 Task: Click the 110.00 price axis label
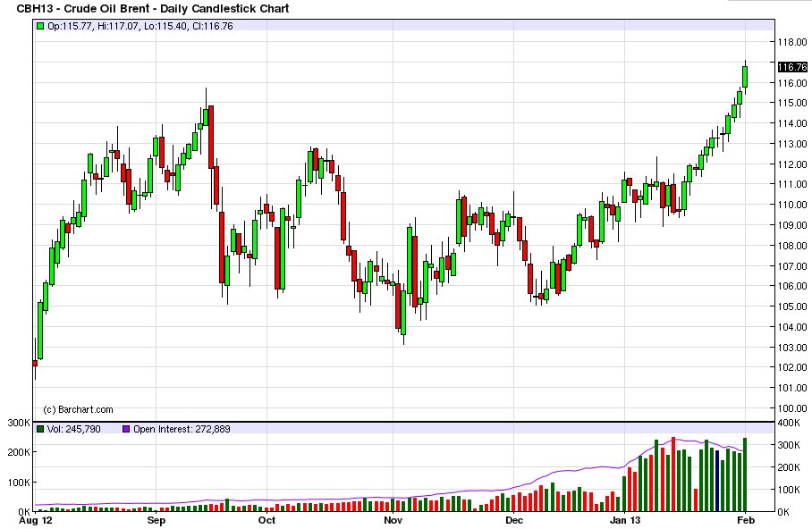792,205
